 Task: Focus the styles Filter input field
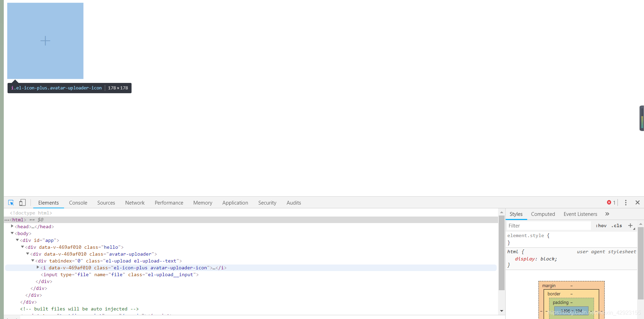click(x=548, y=226)
